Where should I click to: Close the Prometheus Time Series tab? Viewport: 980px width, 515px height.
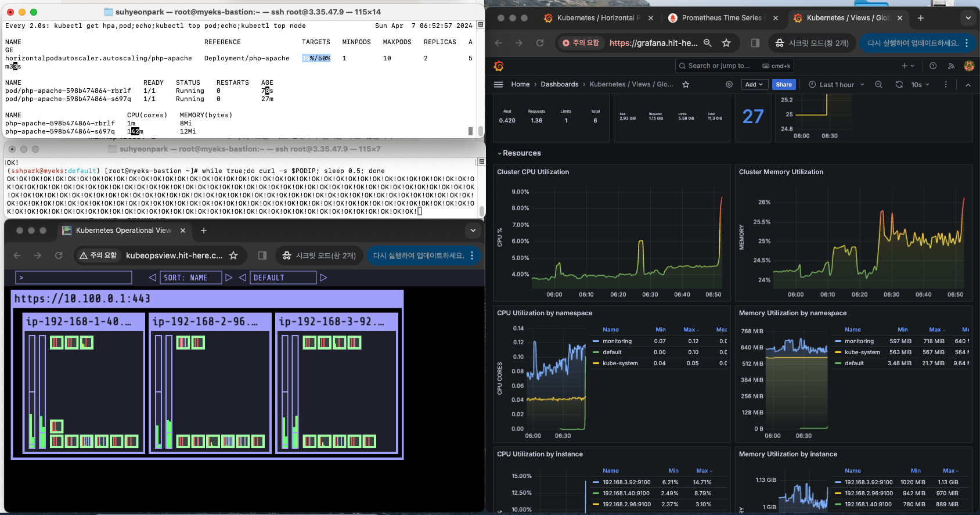(776, 18)
